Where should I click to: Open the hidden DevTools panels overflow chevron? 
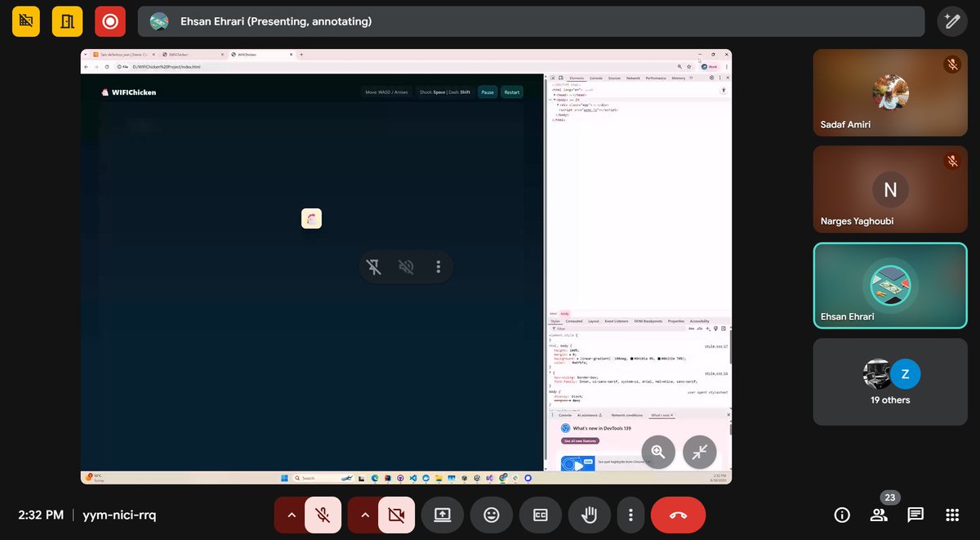[691, 78]
